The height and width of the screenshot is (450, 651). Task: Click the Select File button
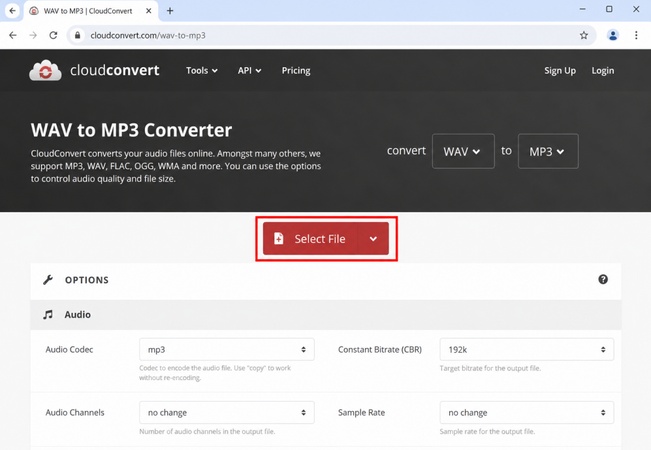pos(310,238)
